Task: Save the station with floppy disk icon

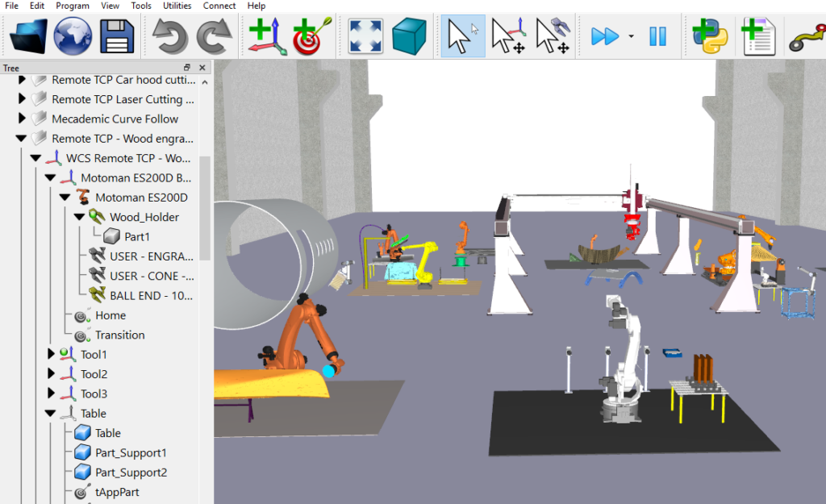Action: pos(117,36)
